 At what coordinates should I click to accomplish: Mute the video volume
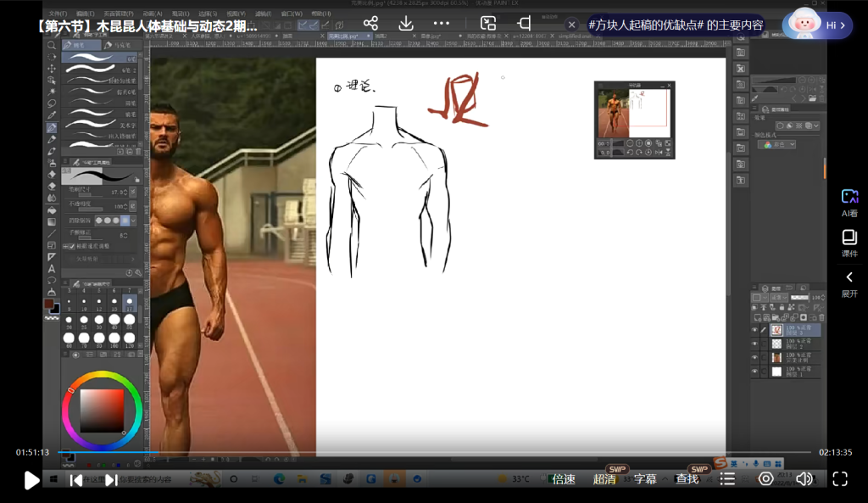click(804, 479)
